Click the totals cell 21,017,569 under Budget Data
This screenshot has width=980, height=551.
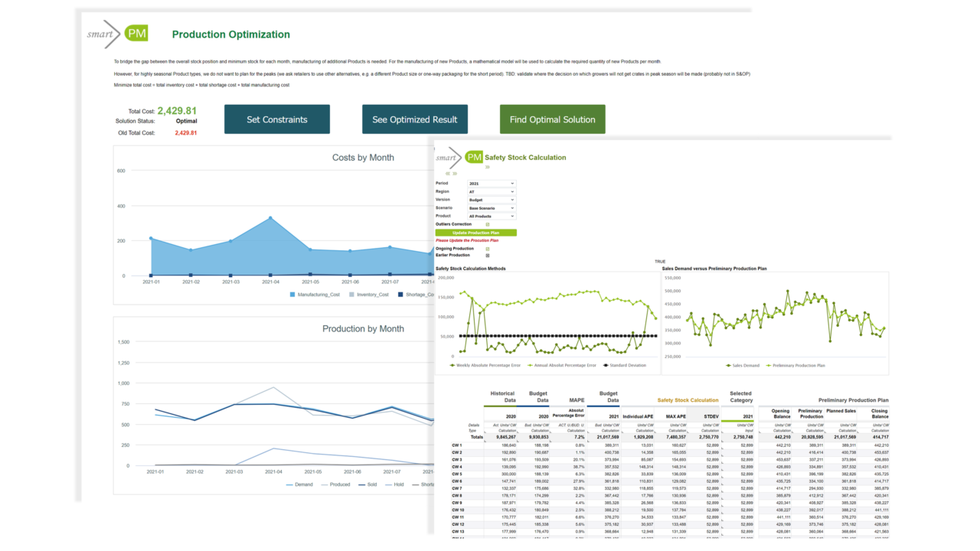tap(609, 437)
